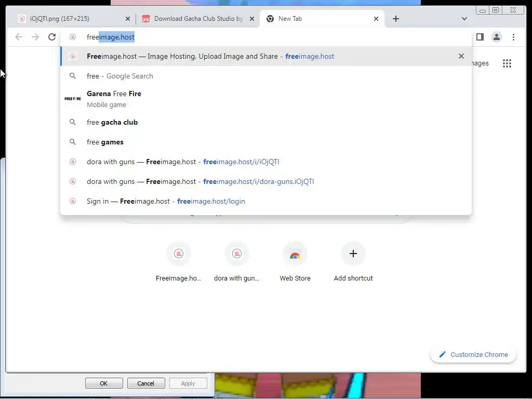Click the Garena Free Fire logo icon
The image size is (532, 399).
coord(73,99)
